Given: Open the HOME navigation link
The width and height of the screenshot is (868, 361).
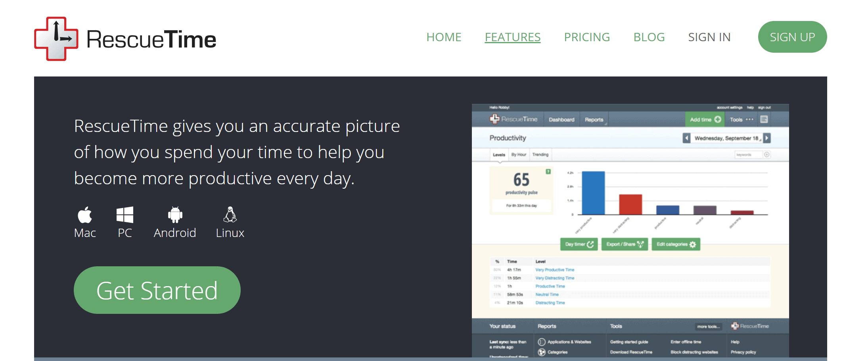Looking at the screenshot, I should [x=444, y=37].
